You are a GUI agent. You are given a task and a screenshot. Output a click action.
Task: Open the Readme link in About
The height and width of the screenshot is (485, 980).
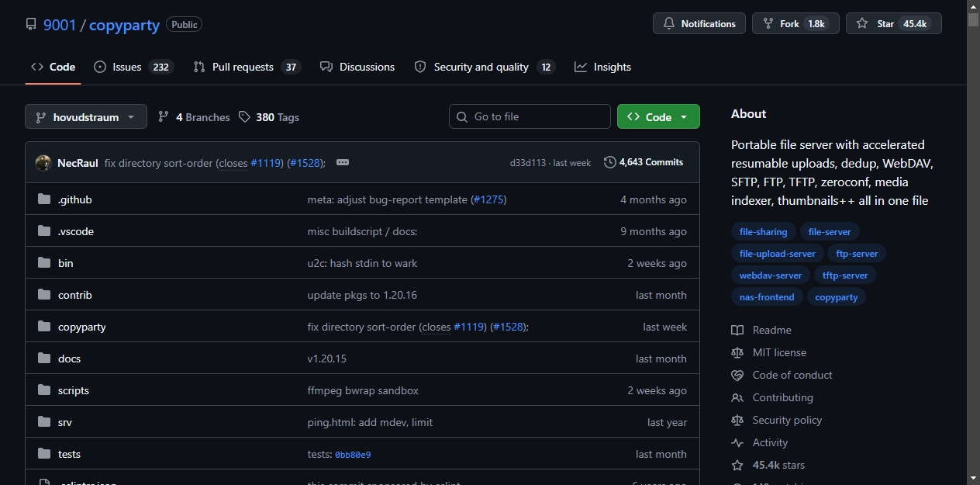click(761, 330)
